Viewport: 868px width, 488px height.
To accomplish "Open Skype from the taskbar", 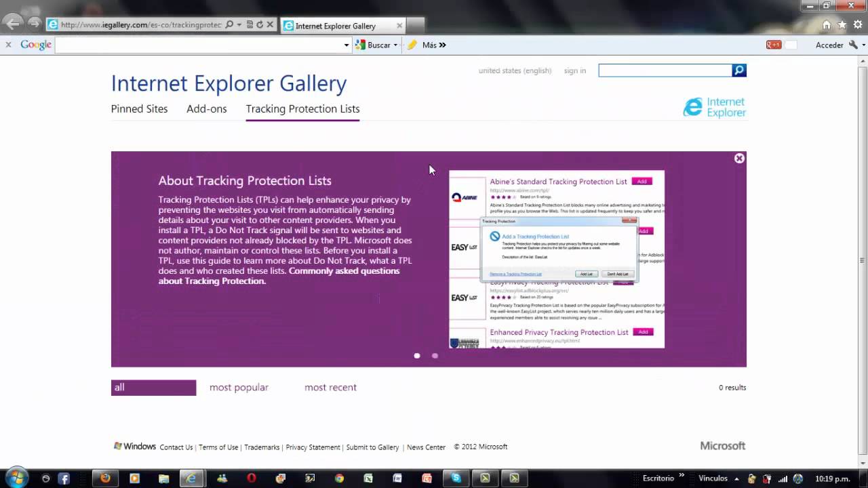I will click(x=456, y=479).
